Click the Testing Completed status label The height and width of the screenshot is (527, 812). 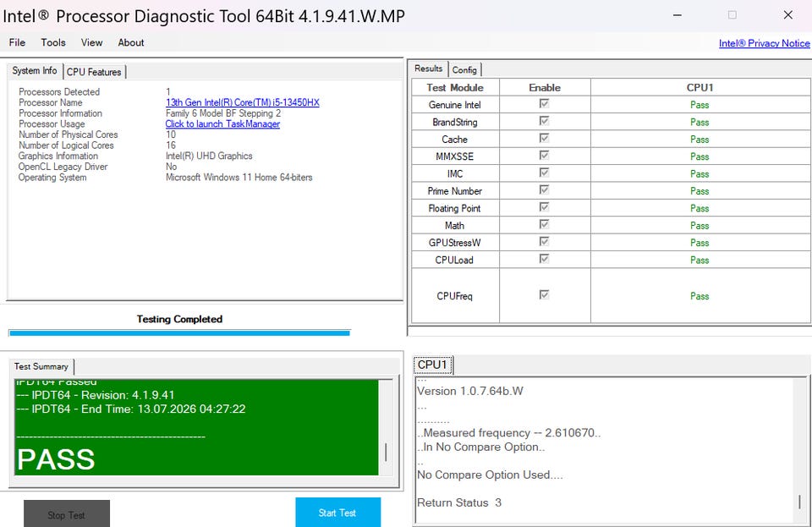(179, 319)
